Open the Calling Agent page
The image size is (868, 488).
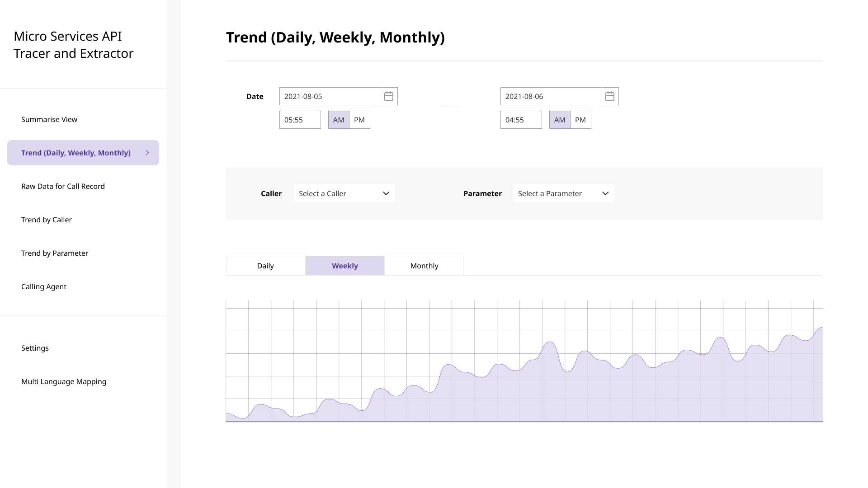pyautogui.click(x=44, y=286)
